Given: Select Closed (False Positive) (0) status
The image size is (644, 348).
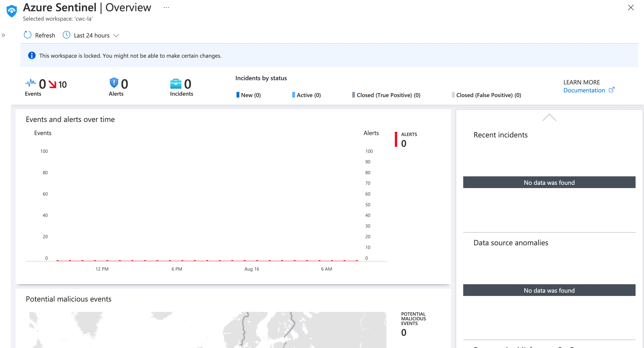Looking at the screenshot, I should pos(486,95).
